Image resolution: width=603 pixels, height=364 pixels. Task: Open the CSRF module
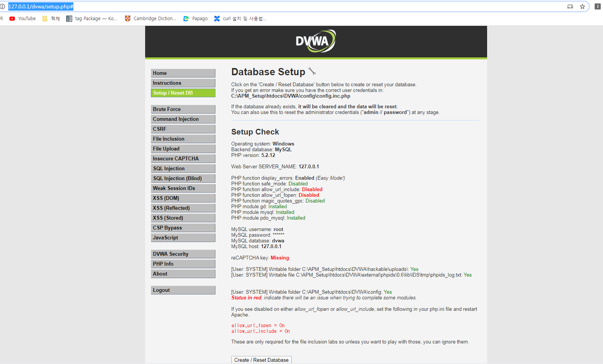point(183,129)
